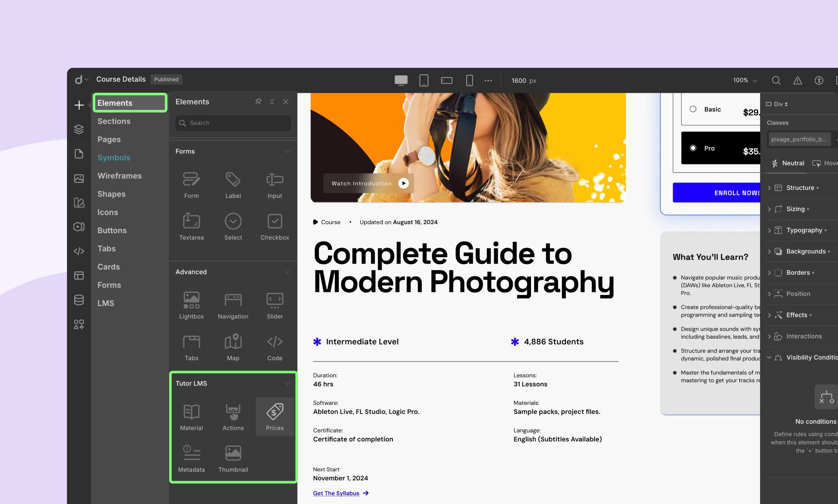Add the Textarea element
The width and height of the screenshot is (838, 504).
(x=191, y=227)
